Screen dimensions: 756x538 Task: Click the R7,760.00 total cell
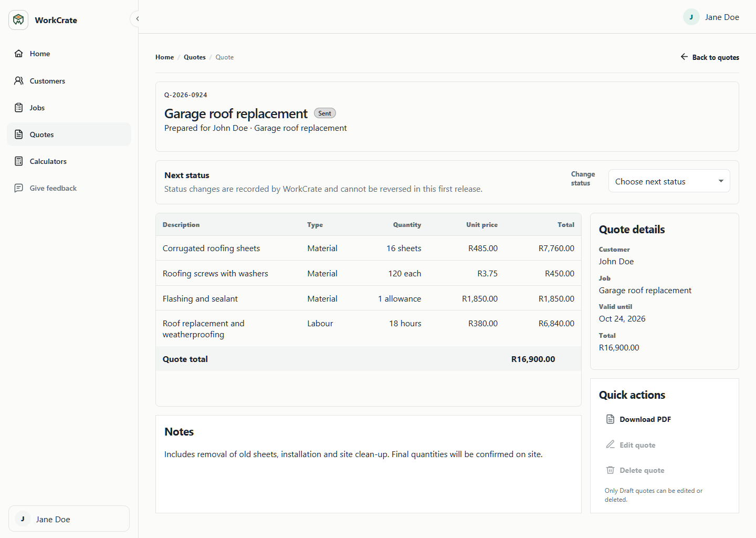point(556,249)
